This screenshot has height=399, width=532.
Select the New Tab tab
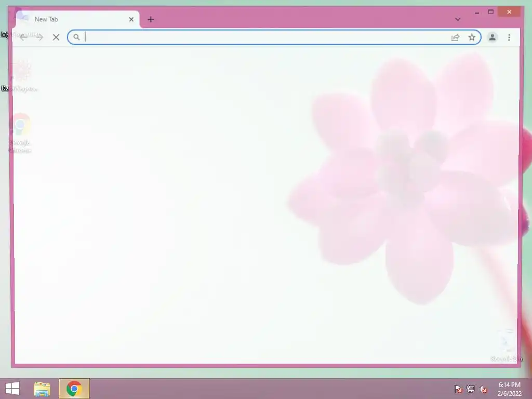[78, 19]
